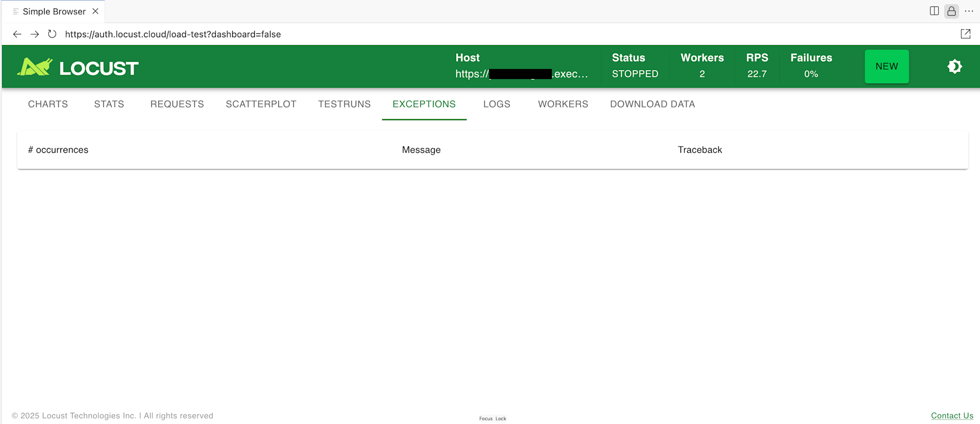The image size is (980, 424).
Task: Click the Locust copyright footer text
Action: (x=113, y=416)
